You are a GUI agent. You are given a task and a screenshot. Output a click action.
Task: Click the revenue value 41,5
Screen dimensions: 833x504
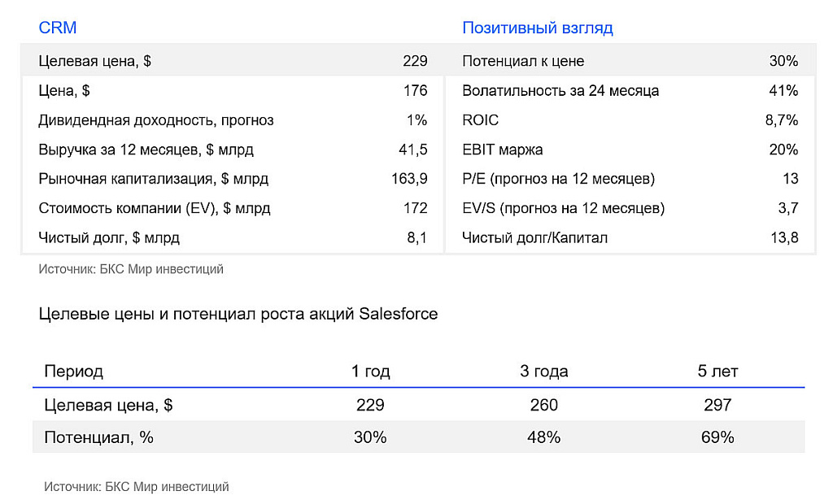(x=415, y=150)
